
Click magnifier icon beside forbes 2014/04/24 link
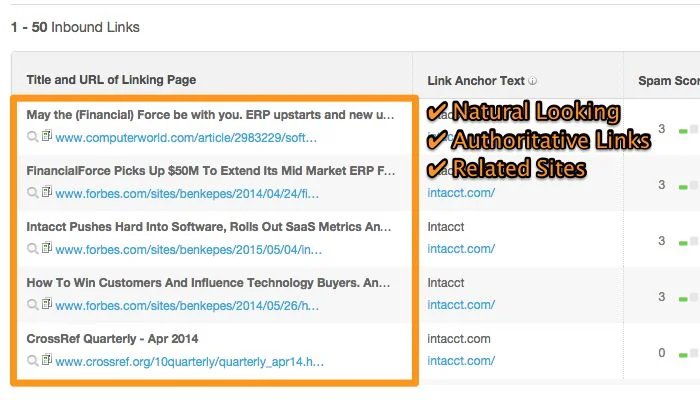[x=33, y=193]
